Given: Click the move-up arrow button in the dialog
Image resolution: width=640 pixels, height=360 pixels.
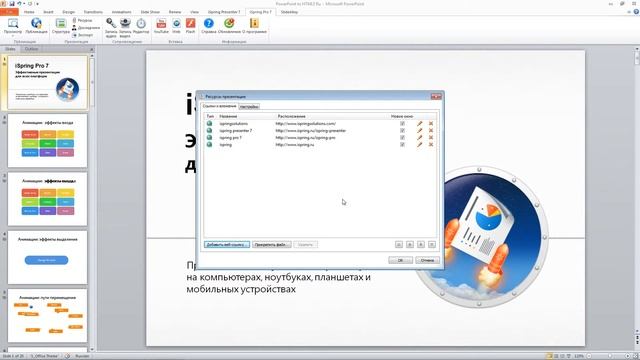Looking at the screenshot, I should coord(410,244).
